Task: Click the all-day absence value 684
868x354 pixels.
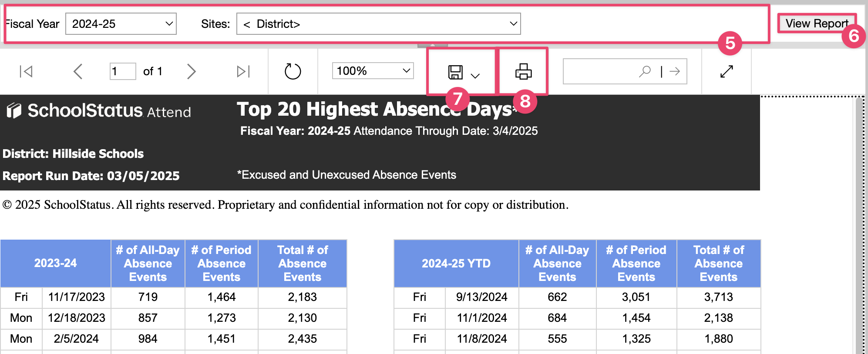Action: pos(557,318)
